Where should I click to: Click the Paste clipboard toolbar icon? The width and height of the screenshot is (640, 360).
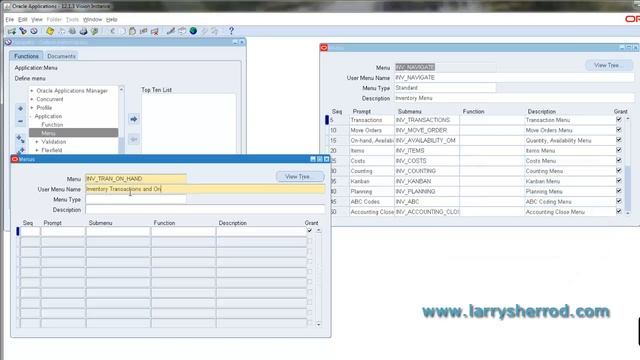point(132,31)
